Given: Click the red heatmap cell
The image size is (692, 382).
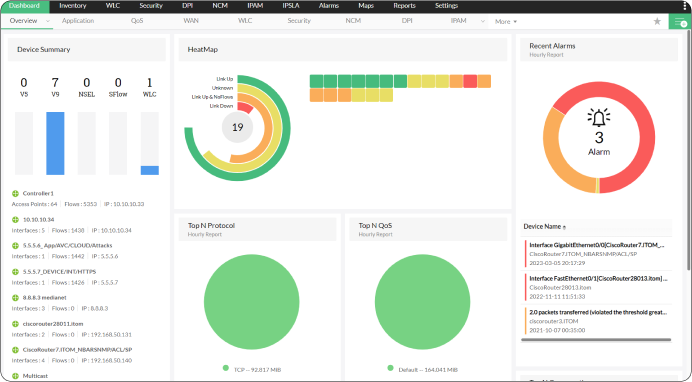Looking at the screenshot, I should point(470,81).
